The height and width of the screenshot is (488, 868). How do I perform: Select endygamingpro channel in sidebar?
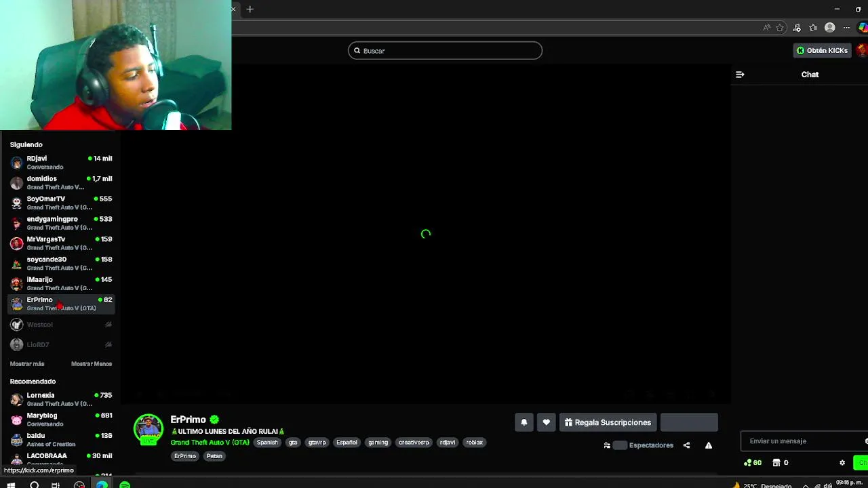[x=61, y=223]
